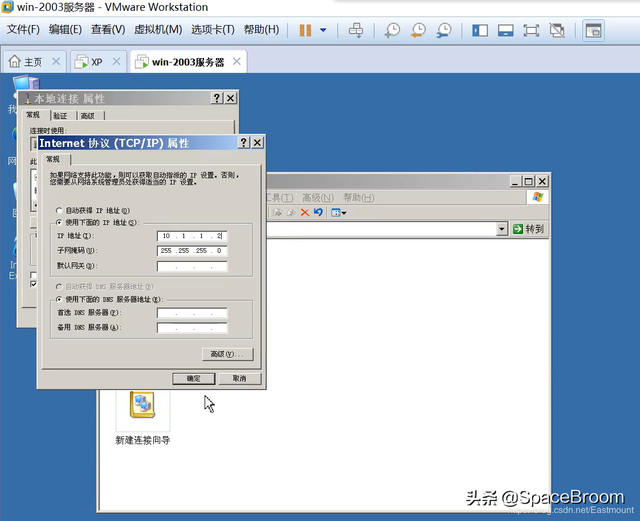Close the 主页 tab
Viewport: 640px width, 521px height.
click(x=56, y=61)
